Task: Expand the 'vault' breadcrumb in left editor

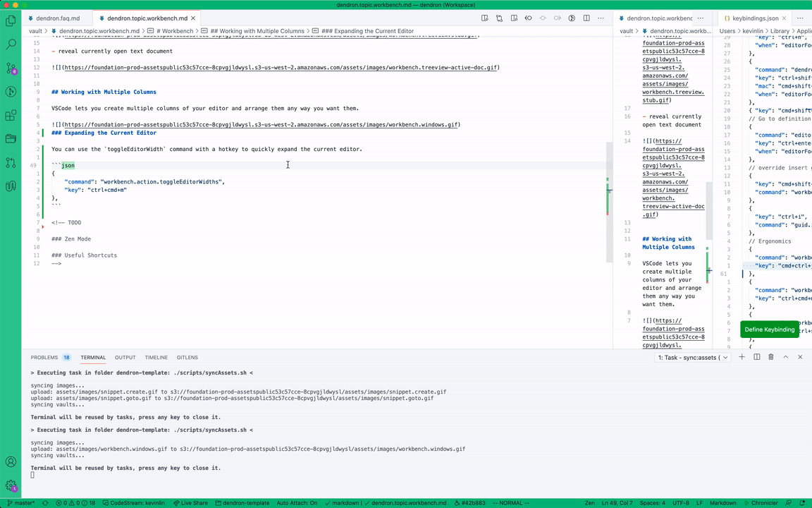Action: tap(35, 31)
